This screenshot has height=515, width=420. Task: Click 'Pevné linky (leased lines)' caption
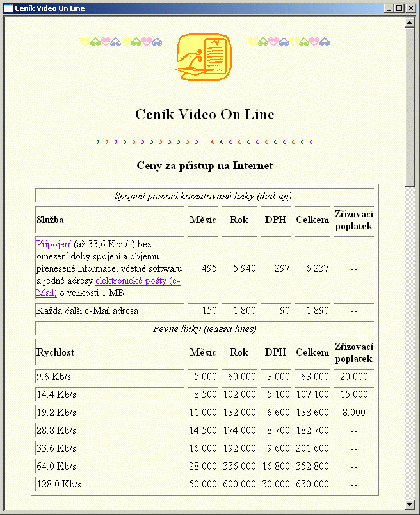[205, 329]
